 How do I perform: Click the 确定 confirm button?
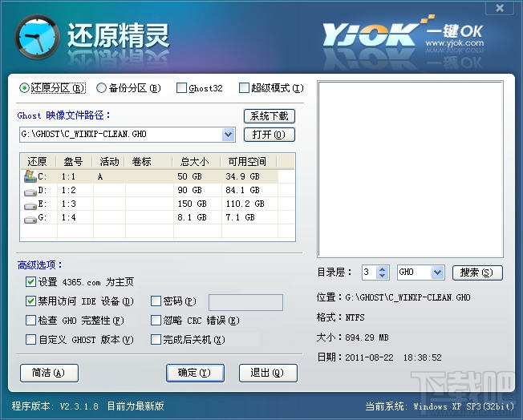tap(195, 373)
